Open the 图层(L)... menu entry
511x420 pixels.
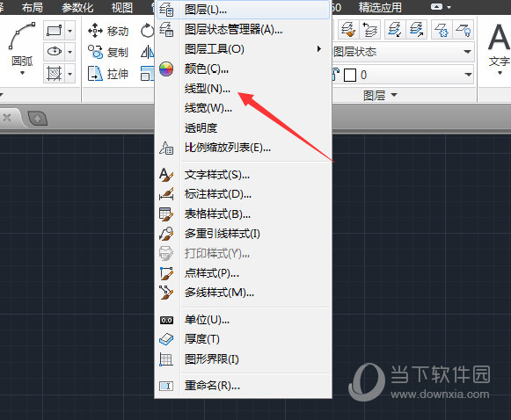click(243, 10)
